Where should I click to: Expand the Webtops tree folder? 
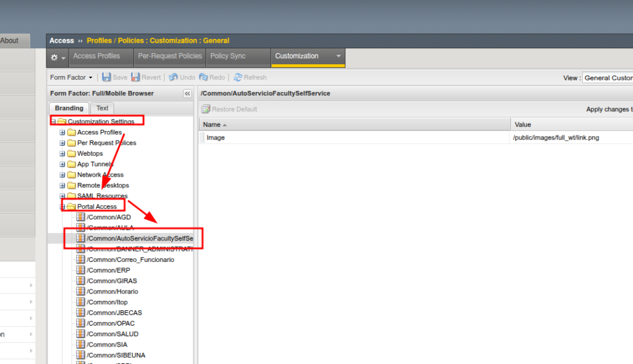[x=62, y=153]
